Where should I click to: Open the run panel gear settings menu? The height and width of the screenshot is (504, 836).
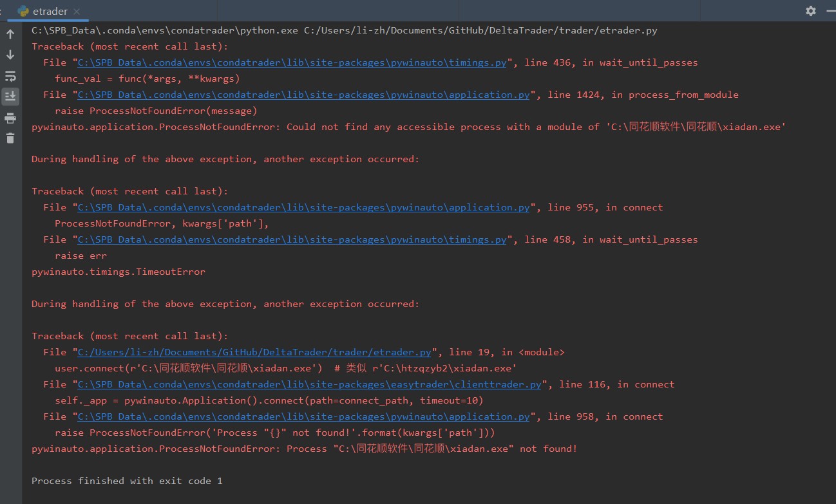coord(810,11)
